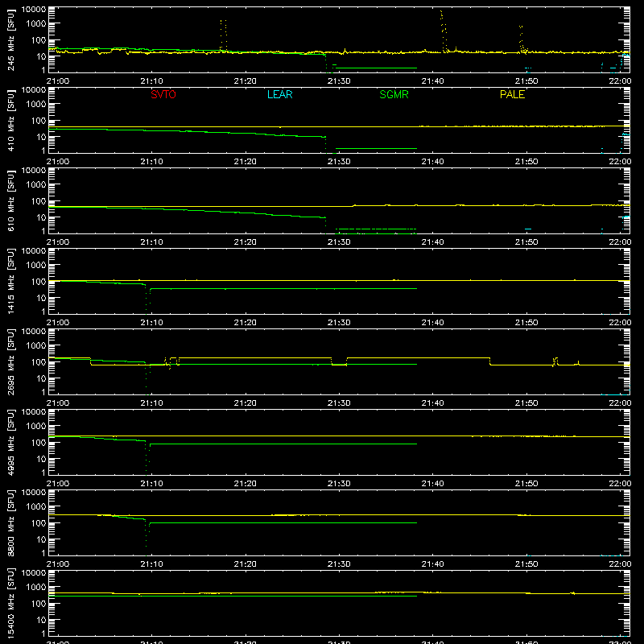
Task: Click the 10 tick of 1415 MHz panel
Action: click(x=41, y=298)
